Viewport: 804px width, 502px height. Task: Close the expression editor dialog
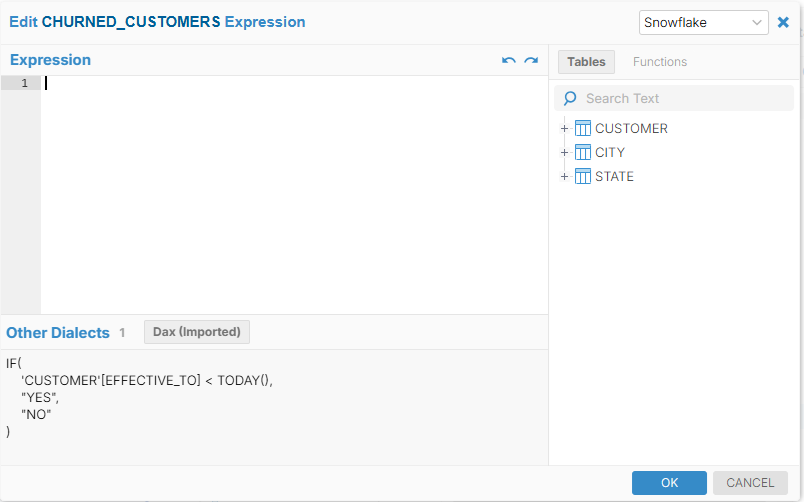[x=783, y=22]
